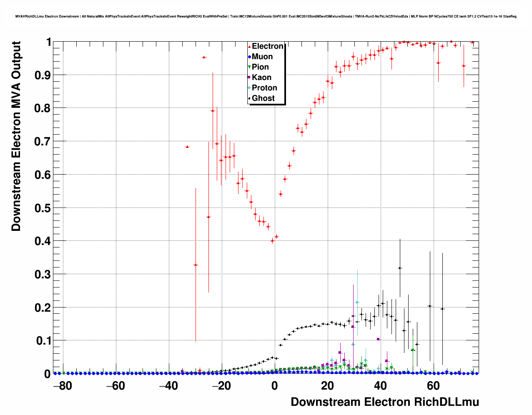
Task: Click the black Ghost legend marker
Action: 250,98
